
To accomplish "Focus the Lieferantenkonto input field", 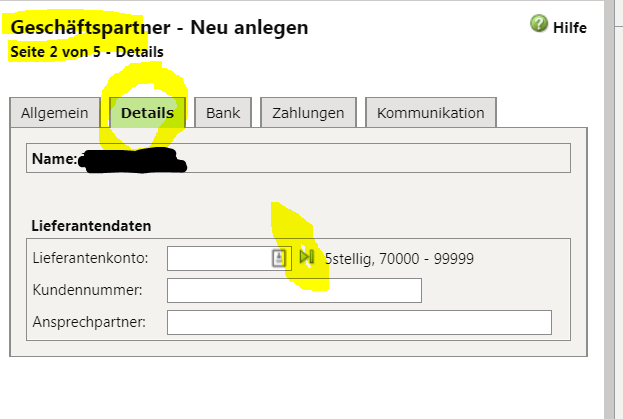I will (x=229, y=259).
